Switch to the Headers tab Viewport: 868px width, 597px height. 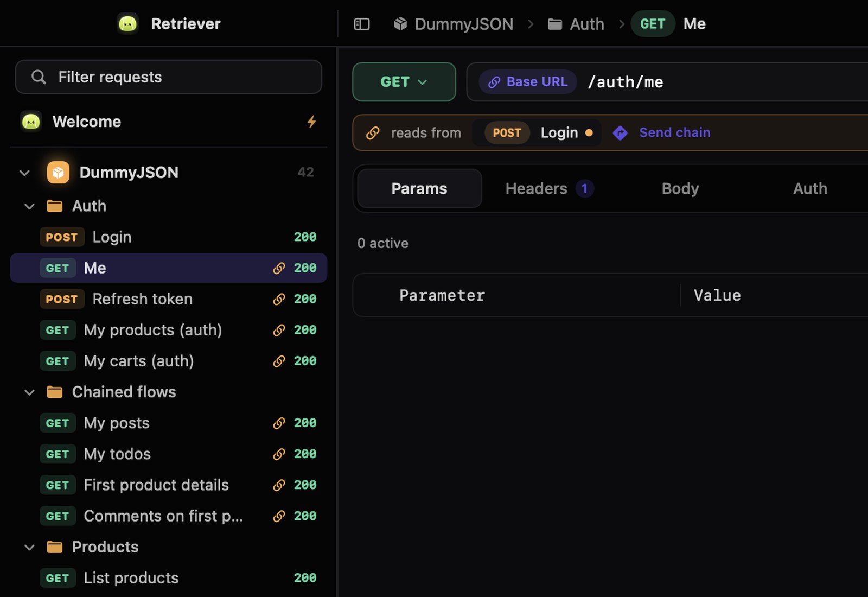pos(550,189)
